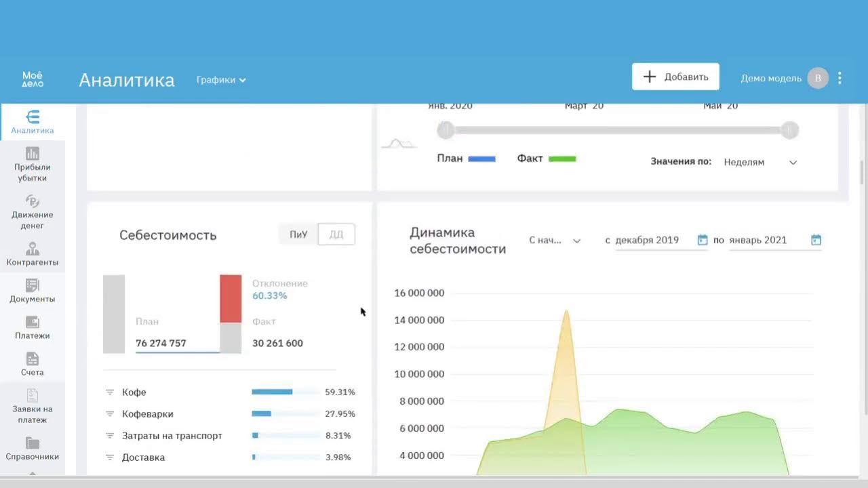Open the Аналитика sidebar section
This screenshot has width=868, height=488.
pos(33,122)
